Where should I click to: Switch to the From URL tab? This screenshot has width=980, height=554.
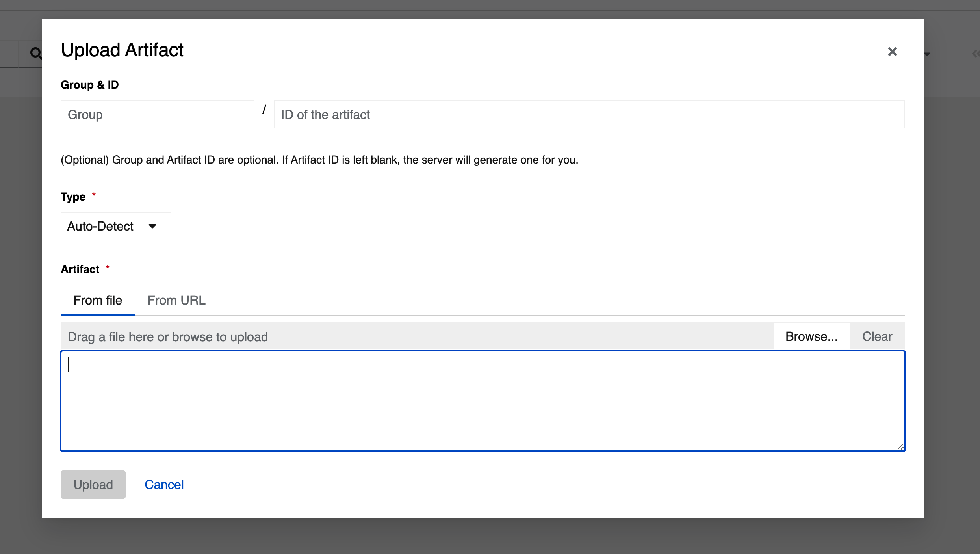[176, 300]
